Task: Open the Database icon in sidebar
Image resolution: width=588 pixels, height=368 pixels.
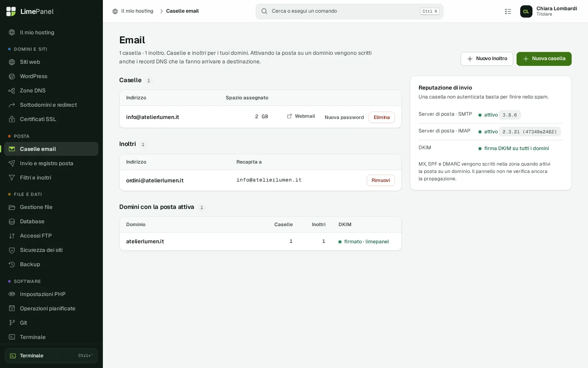Action: (x=12, y=222)
